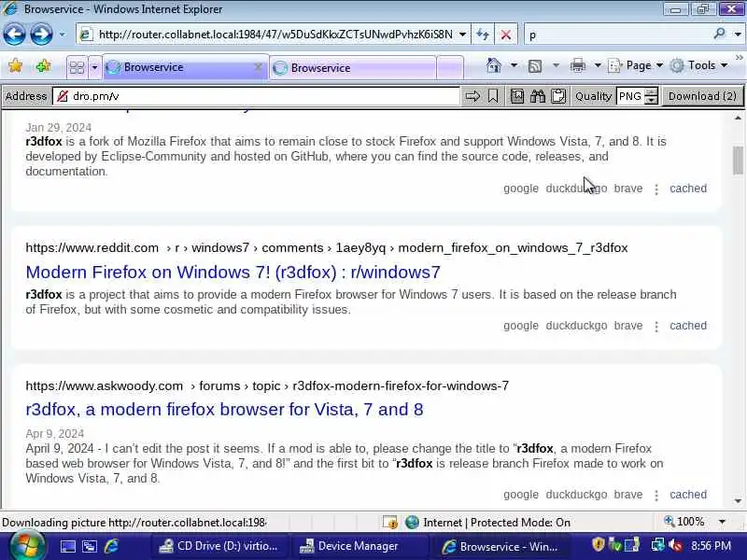The image size is (747, 560).
Task: Click the scrollbar up arrow
Action: tap(738, 118)
